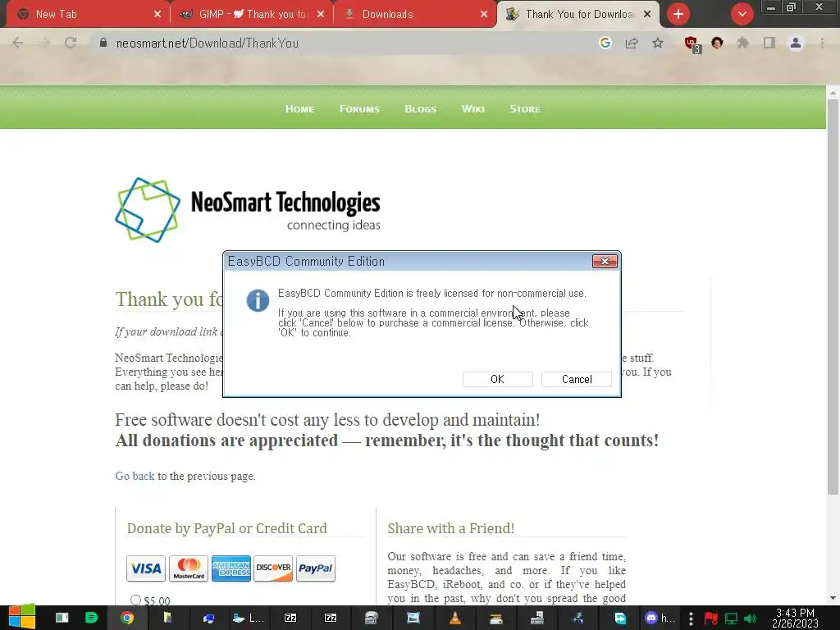Open the browser three-dot menu

[x=822, y=43]
